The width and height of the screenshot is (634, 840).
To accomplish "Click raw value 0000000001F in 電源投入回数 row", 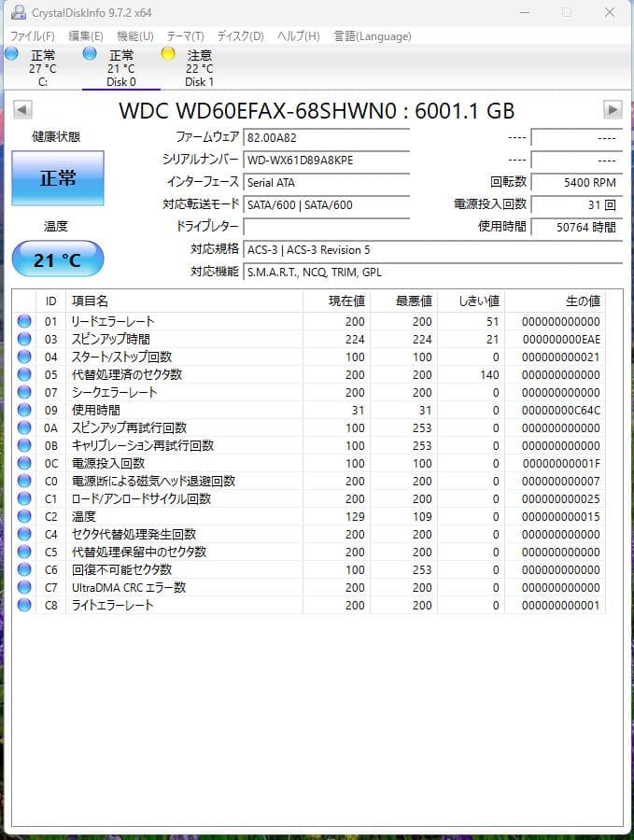I will point(561,463).
